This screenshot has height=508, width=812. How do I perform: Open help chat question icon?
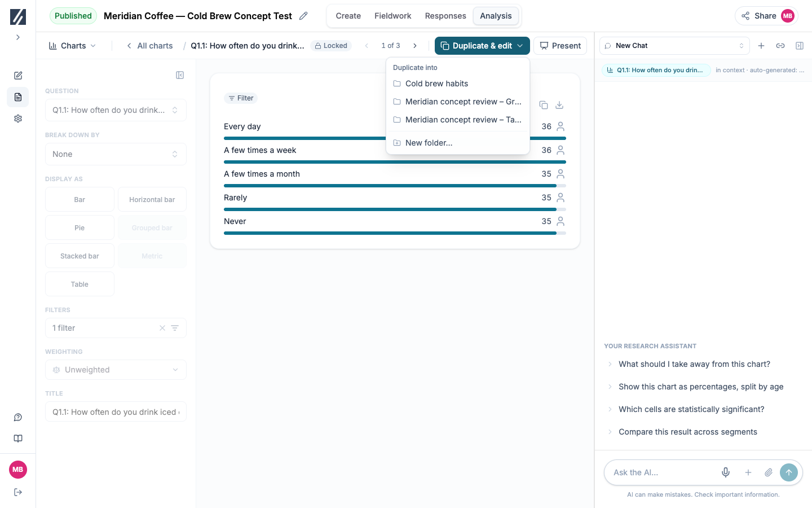18,418
